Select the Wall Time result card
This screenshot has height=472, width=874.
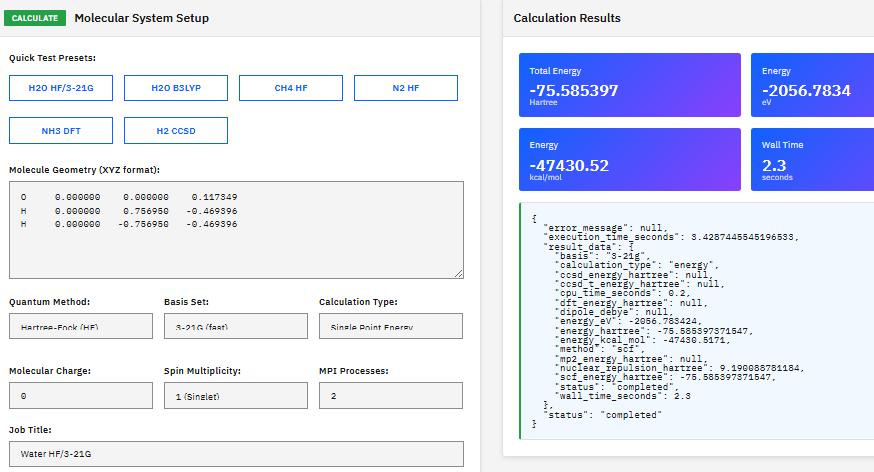coord(812,159)
